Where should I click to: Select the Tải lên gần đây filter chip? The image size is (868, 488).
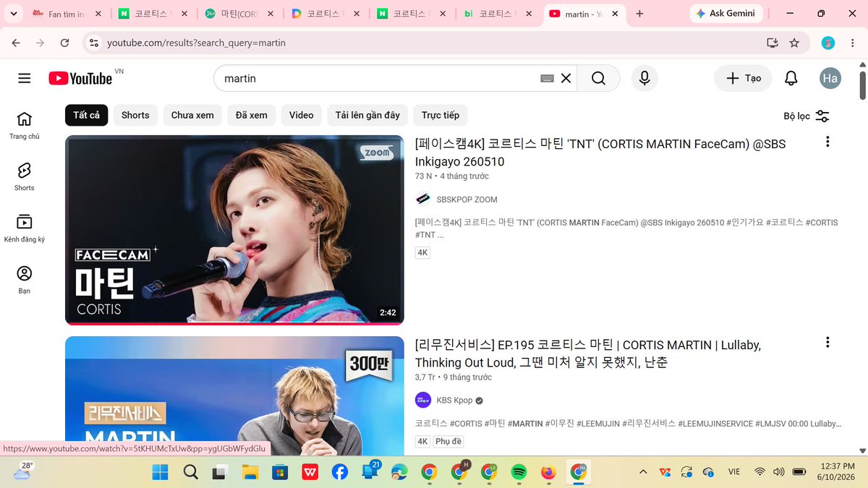pyautogui.click(x=367, y=115)
